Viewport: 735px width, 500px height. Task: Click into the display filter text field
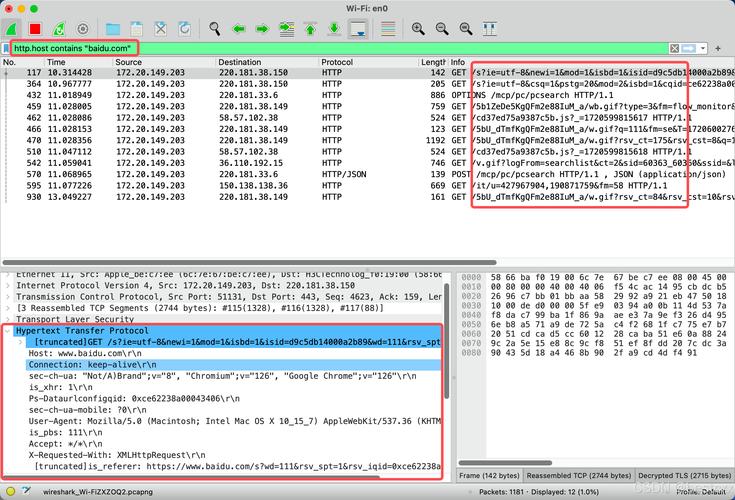[400, 48]
